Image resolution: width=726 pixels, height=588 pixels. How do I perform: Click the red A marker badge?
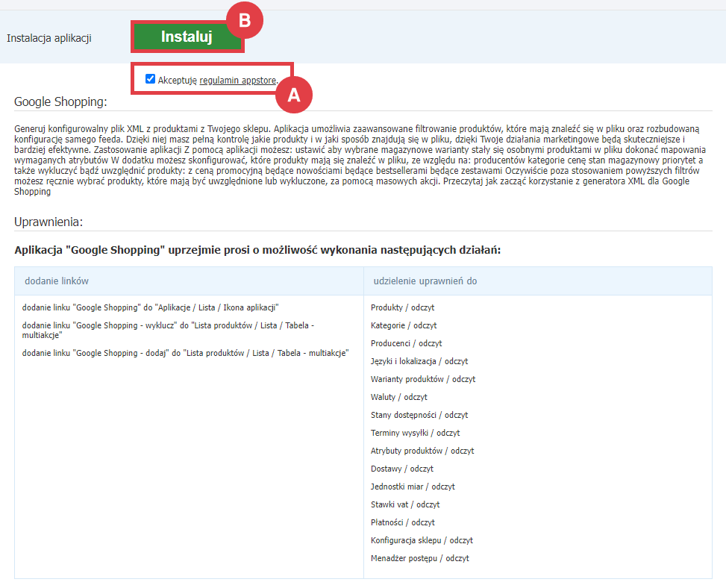293,95
